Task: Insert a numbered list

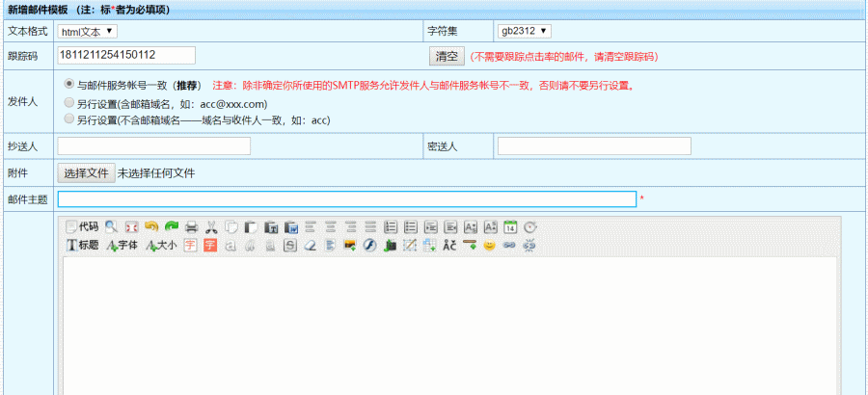Action: click(391, 226)
